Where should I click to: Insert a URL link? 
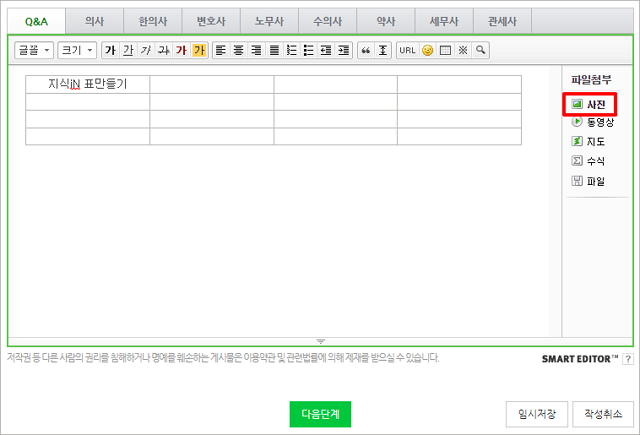407,50
